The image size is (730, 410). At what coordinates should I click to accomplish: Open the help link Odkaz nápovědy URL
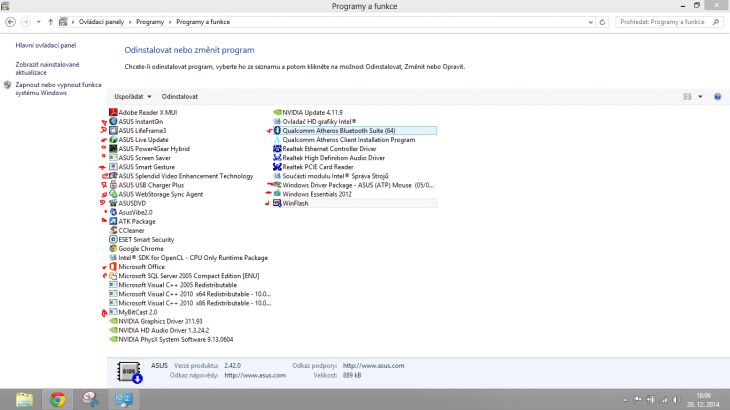pos(255,375)
